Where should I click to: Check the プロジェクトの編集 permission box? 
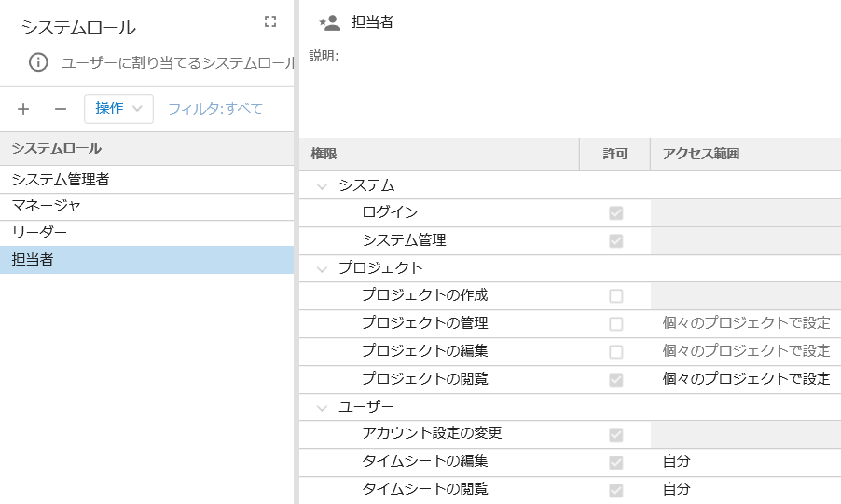[615, 352]
